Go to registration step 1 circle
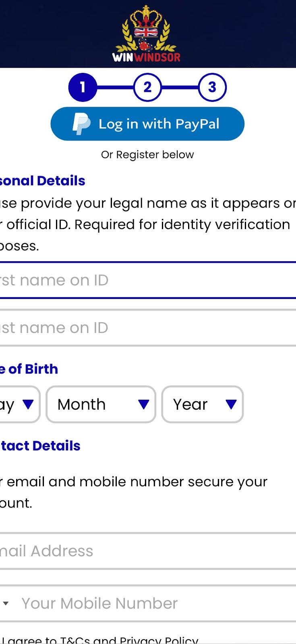The image size is (296, 644). click(x=83, y=87)
